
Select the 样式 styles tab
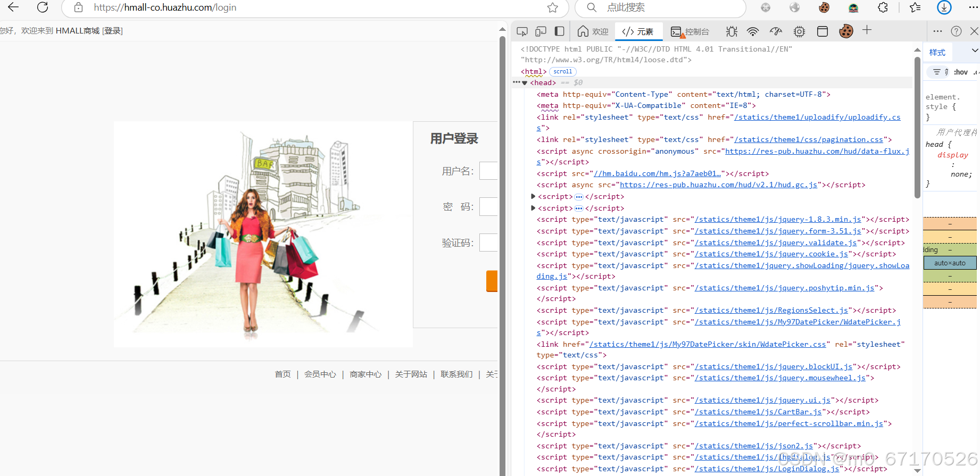click(937, 52)
